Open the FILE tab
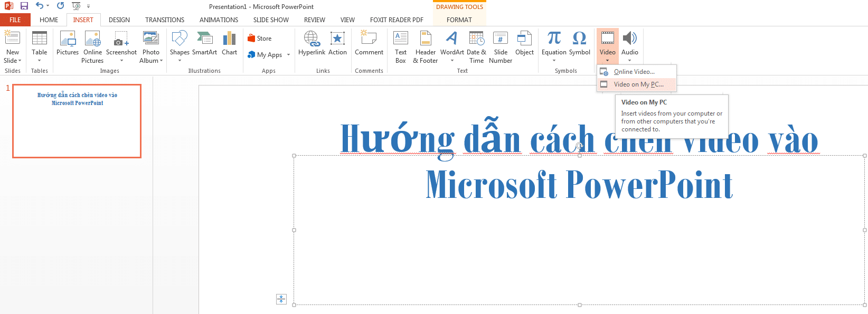 pos(15,20)
